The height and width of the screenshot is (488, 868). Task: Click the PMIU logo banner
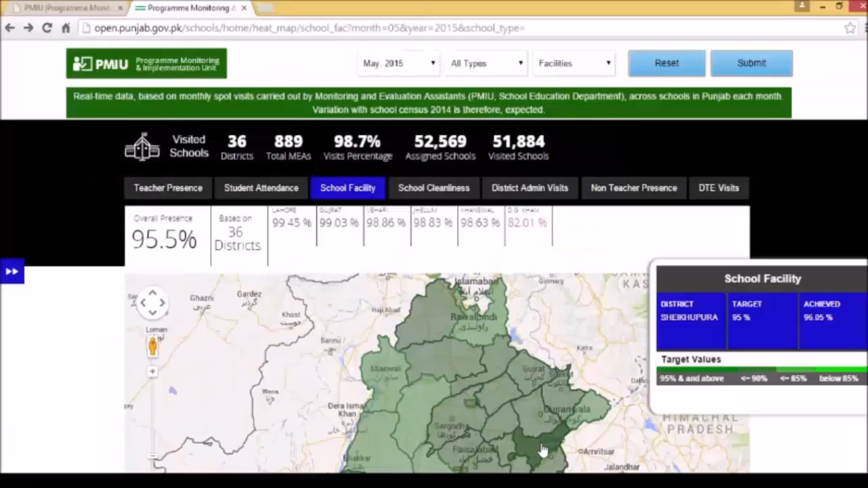(146, 64)
